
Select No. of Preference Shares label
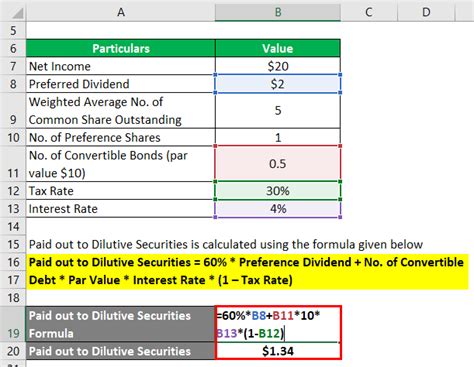tap(121, 137)
